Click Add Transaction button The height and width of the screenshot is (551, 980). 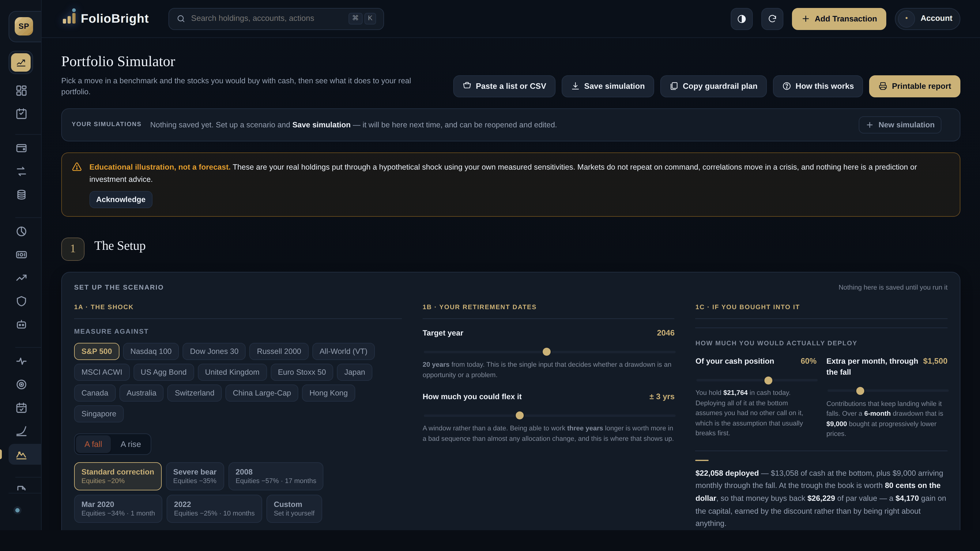click(x=839, y=19)
